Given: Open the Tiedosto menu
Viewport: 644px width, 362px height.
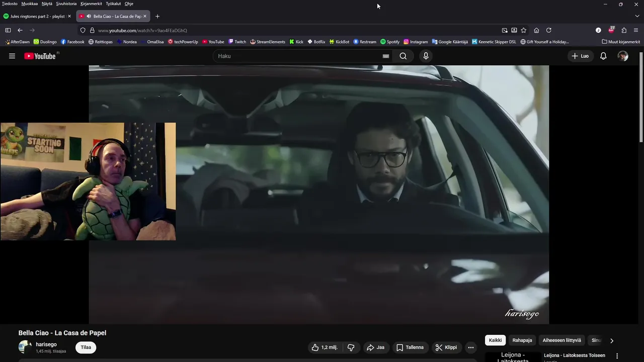Looking at the screenshot, I should click(x=10, y=4).
